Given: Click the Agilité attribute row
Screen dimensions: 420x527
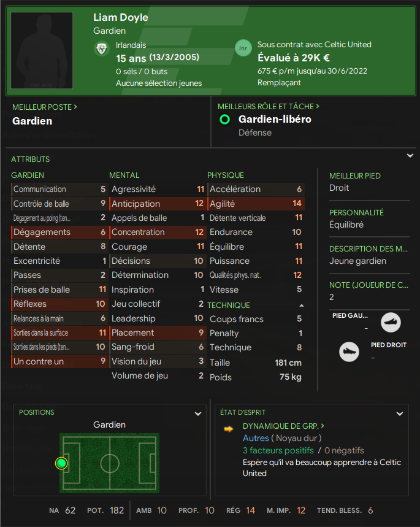Looking at the screenshot, I should tap(255, 204).
